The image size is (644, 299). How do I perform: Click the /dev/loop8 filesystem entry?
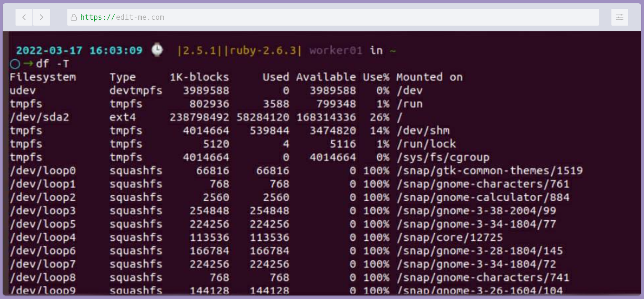pos(43,278)
